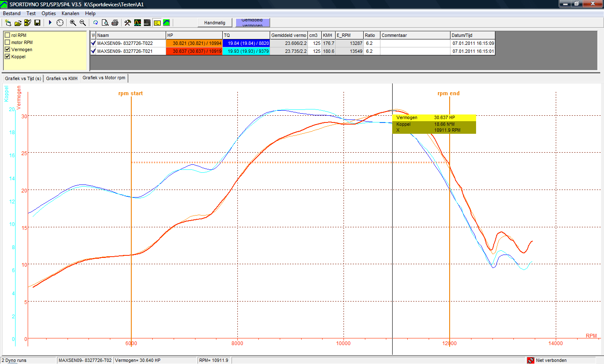This screenshot has height=364, width=604.
Task: Switch to Grafiek vs KMH tab
Action: coord(62,78)
